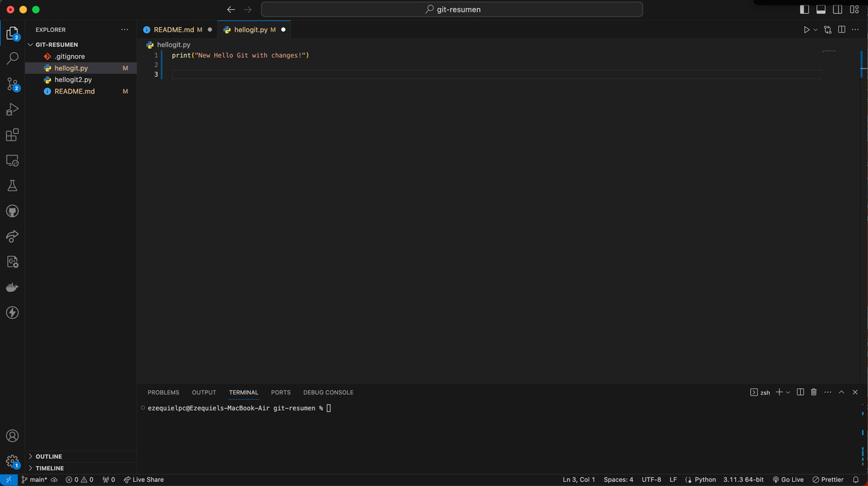Open the Manage gear menu
Screen dimensions: 868x486
12,462
